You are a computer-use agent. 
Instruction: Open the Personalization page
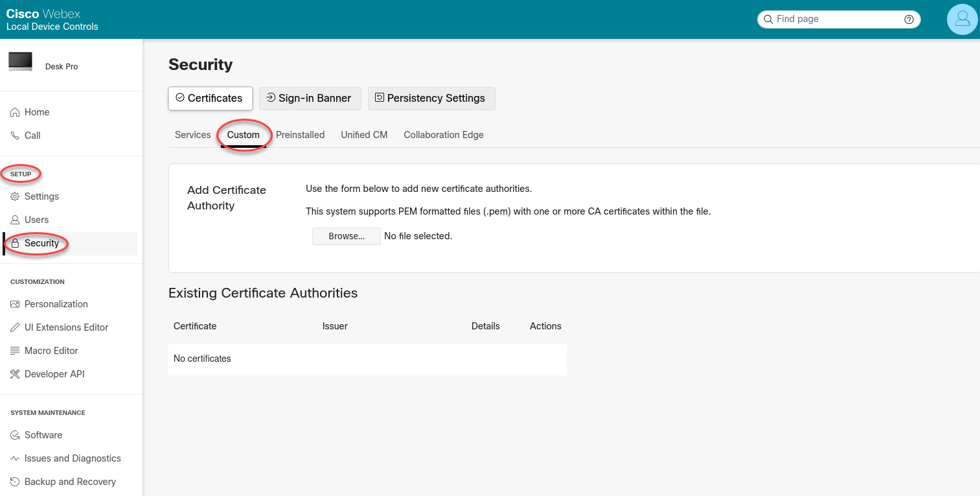[x=56, y=304]
